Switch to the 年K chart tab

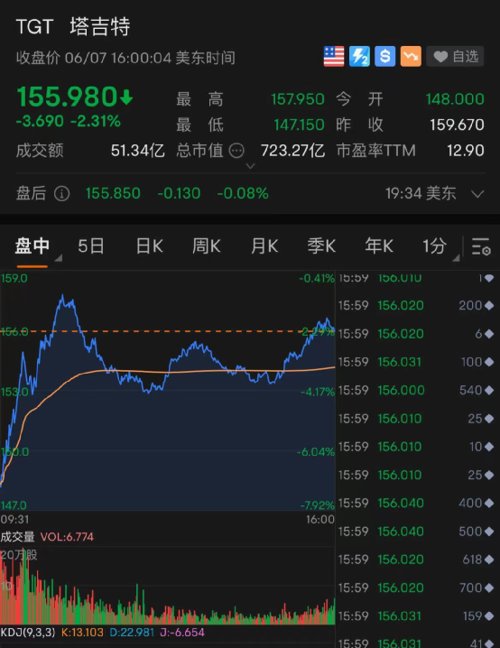pos(379,246)
